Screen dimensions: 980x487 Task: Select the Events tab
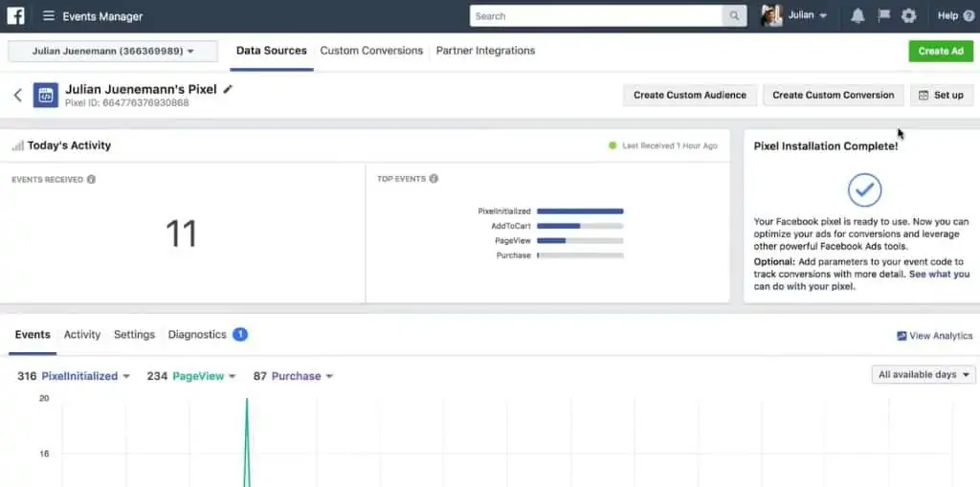[x=33, y=335]
